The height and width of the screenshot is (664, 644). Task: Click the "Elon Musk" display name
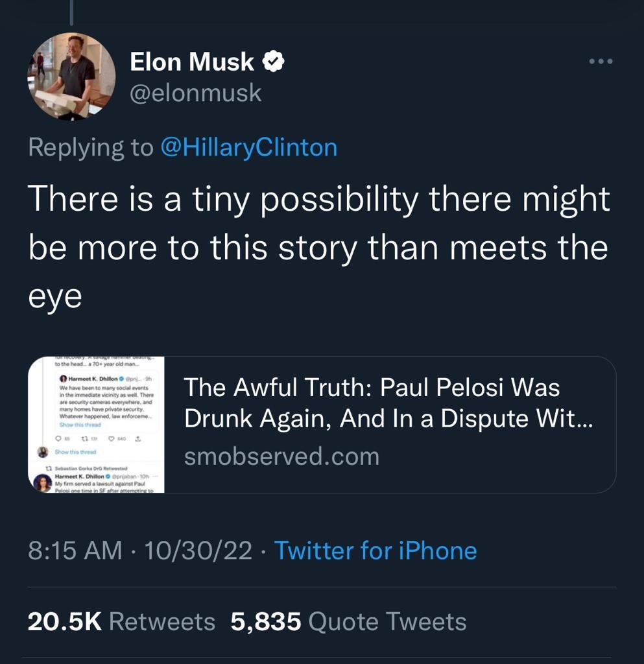192,62
